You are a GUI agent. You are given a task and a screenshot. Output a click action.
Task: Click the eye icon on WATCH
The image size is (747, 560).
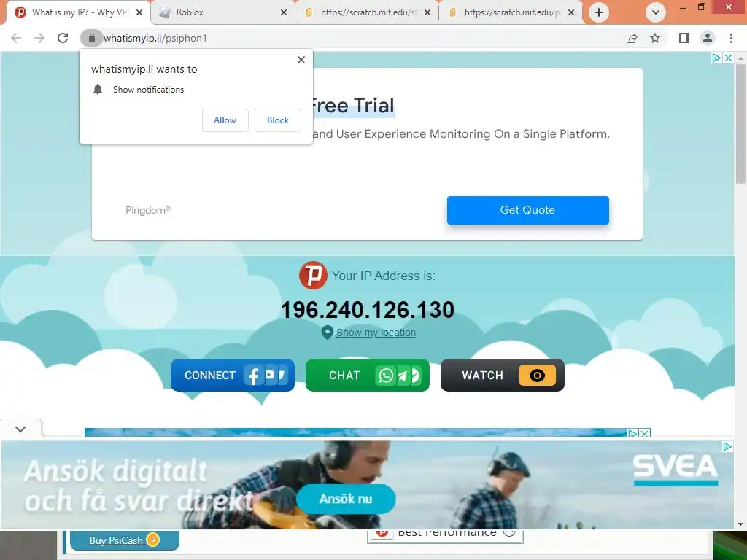pos(537,376)
